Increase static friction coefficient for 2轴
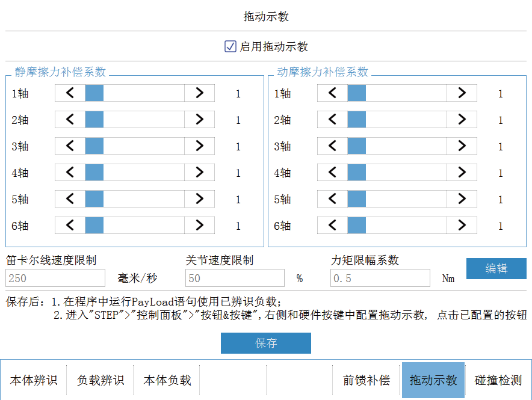The image size is (532, 400). pos(200,119)
